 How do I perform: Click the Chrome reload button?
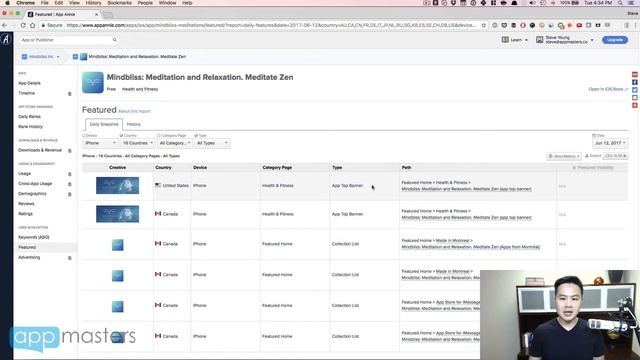pyautogui.click(x=23, y=25)
